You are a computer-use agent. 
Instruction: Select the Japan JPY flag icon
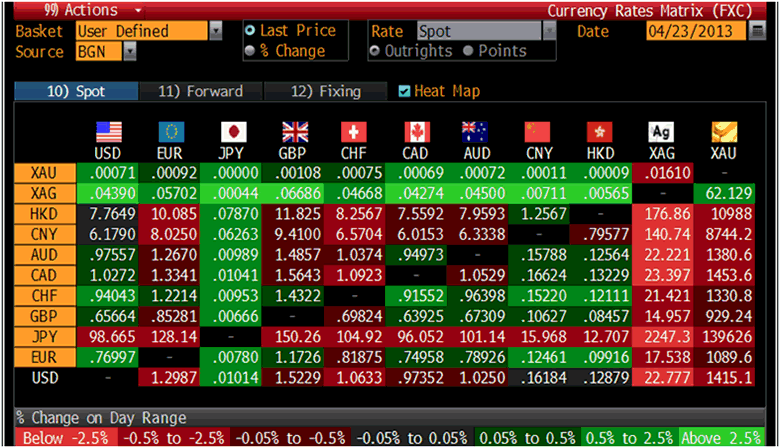tap(232, 132)
